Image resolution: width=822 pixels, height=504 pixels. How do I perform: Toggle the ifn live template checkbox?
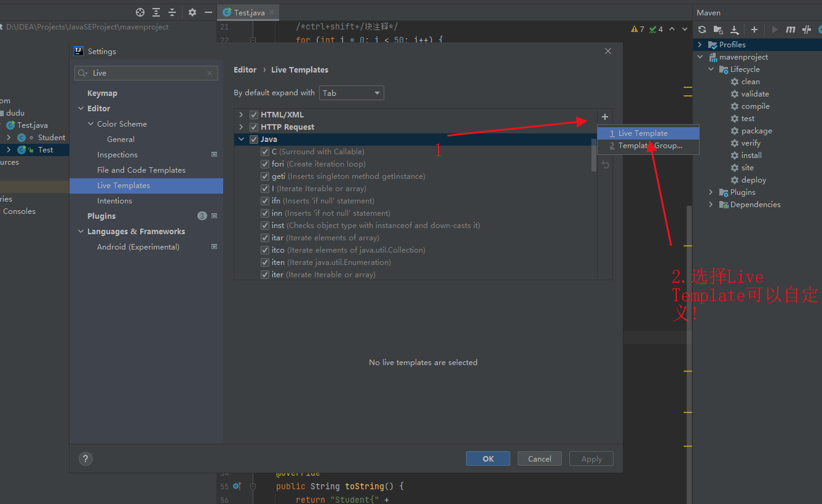coord(265,201)
